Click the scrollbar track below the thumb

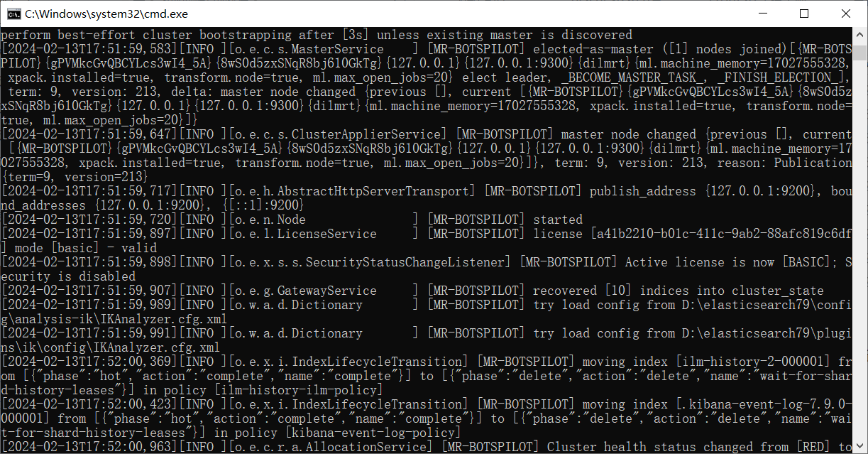(x=860, y=249)
